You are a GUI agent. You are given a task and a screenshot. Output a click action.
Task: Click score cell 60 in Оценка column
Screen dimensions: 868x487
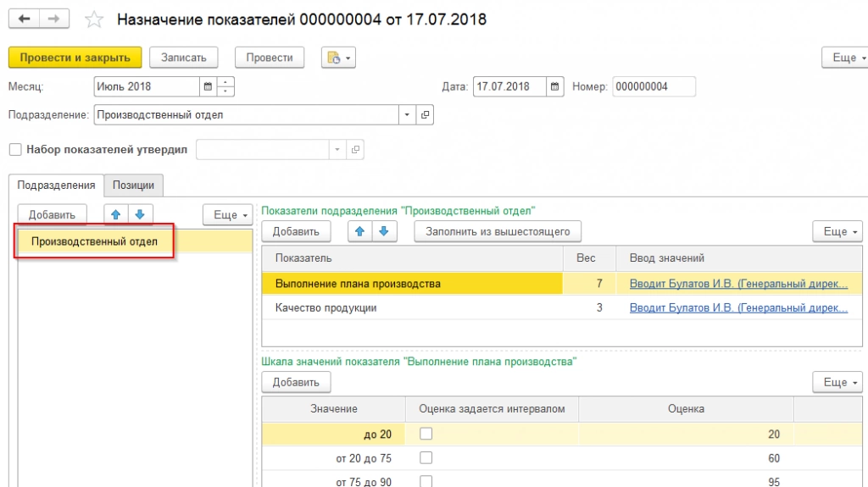point(686,457)
